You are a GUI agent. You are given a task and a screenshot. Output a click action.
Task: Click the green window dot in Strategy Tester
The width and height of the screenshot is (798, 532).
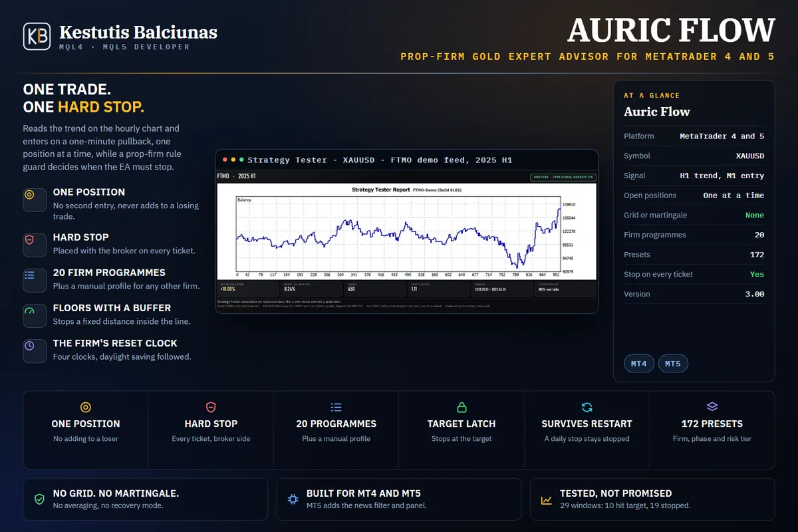[x=241, y=160]
